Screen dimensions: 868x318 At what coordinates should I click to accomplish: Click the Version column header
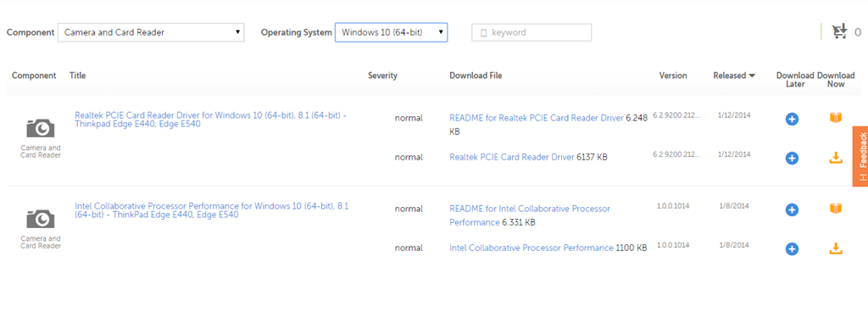[x=672, y=75]
